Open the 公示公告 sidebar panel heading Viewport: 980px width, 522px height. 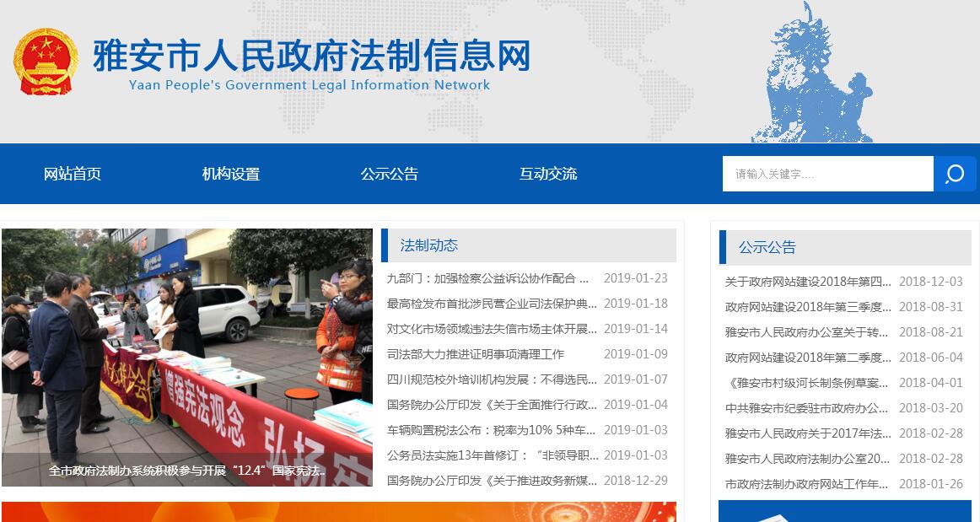[x=767, y=247]
